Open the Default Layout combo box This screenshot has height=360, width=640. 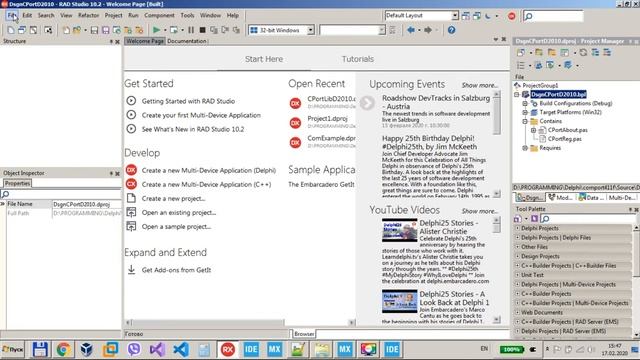(x=455, y=16)
